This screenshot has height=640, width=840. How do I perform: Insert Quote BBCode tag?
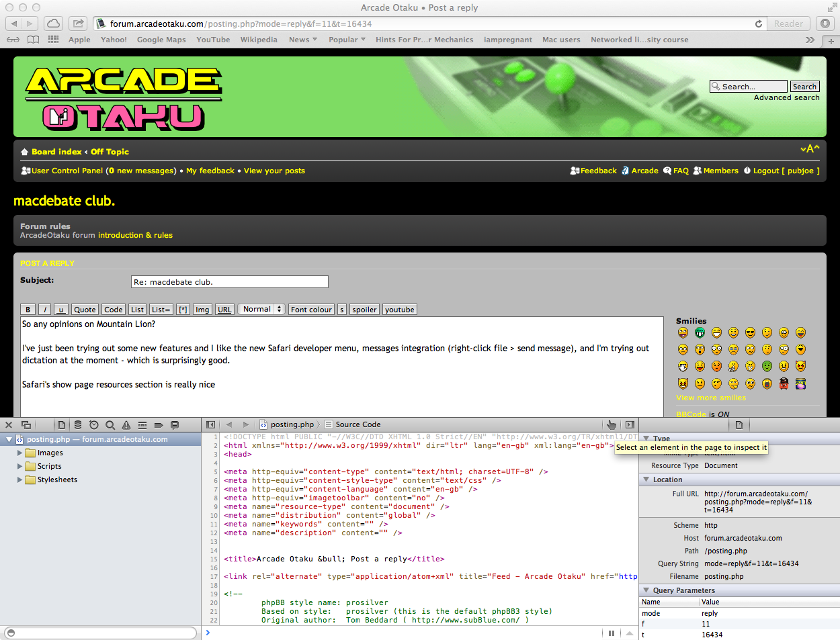pyautogui.click(x=85, y=310)
